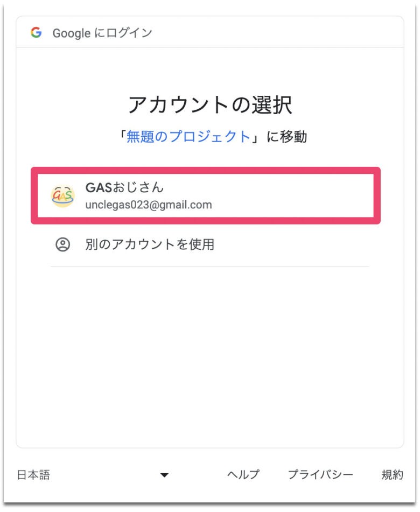This screenshot has height=512, width=420.
Task: Click the empty area of the login card
Action: [x=209, y=356]
